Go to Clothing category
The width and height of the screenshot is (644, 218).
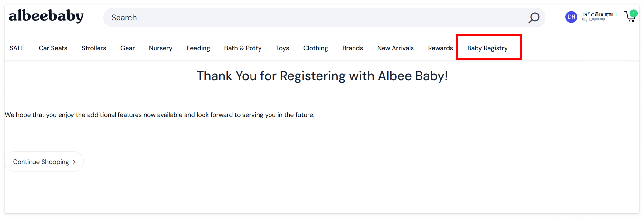click(316, 48)
